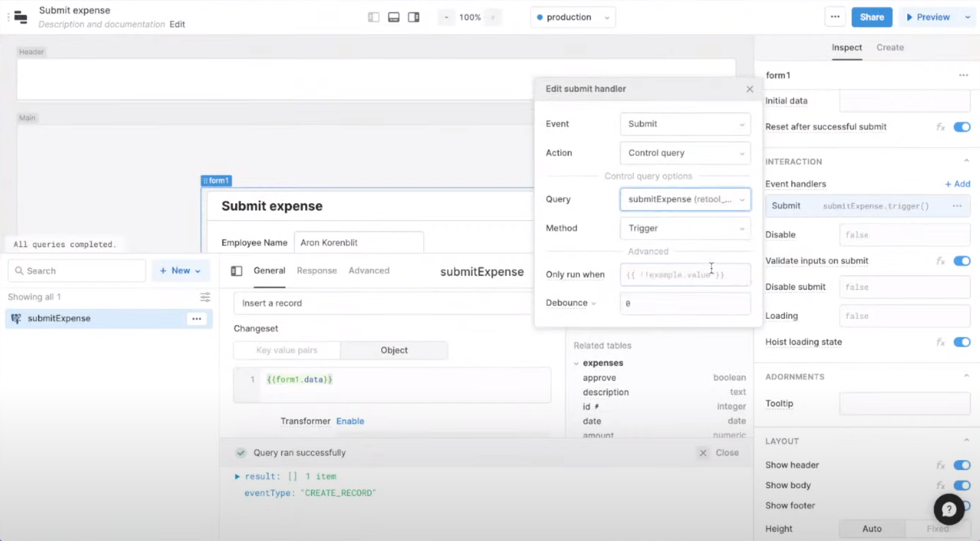
Task: Toggle the left panel layout view
Action: pos(373,17)
